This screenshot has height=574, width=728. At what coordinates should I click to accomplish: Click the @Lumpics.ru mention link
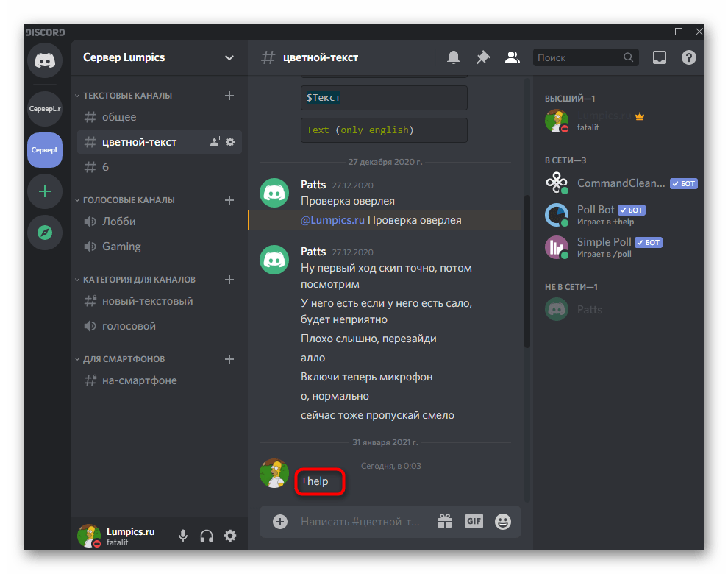[332, 220]
